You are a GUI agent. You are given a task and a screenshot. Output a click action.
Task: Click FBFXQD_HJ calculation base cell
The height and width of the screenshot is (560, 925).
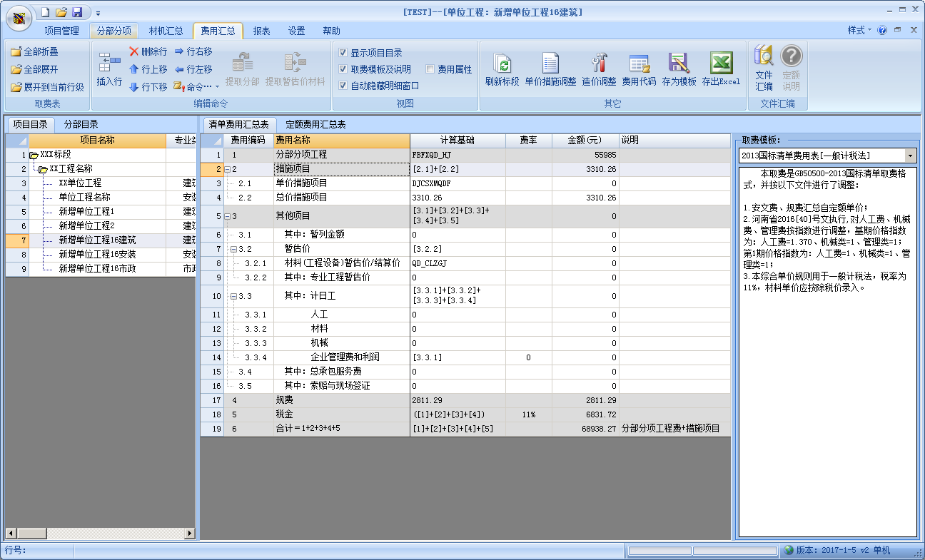tap(458, 155)
